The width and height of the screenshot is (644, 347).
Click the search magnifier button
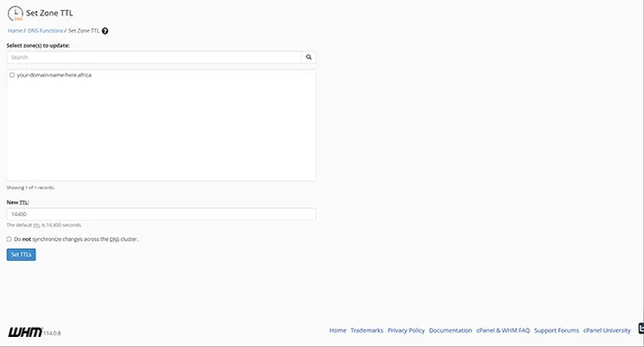coord(308,57)
